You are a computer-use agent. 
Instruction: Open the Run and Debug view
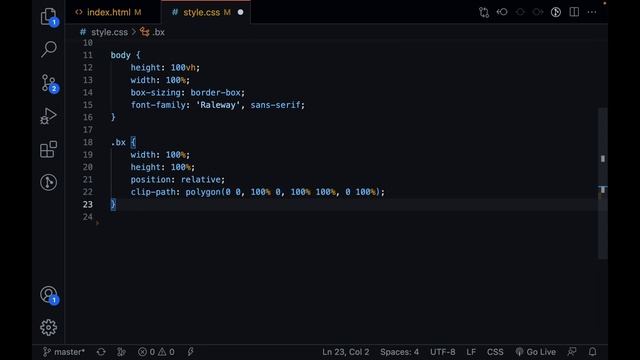(x=49, y=116)
